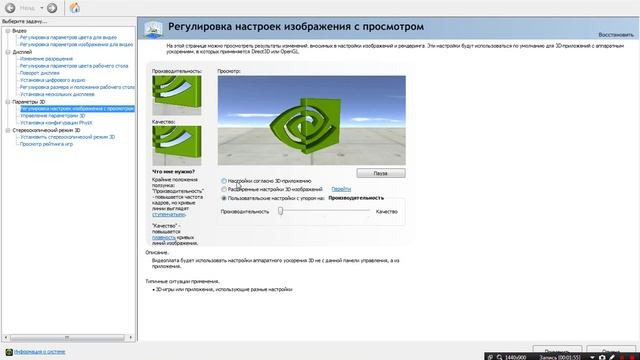This screenshot has height=360, width=640.
Task: Open the Home page icon in toolbar
Action: [x=75, y=7]
